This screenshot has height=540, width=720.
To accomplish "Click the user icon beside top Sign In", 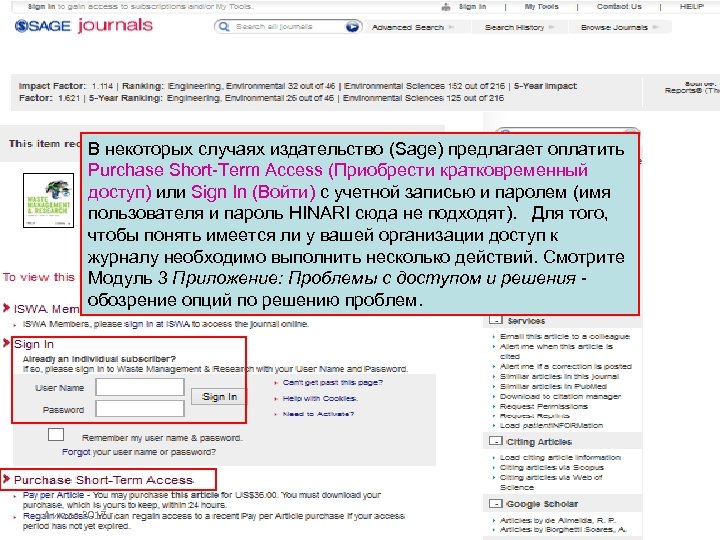I will click(x=446, y=7).
